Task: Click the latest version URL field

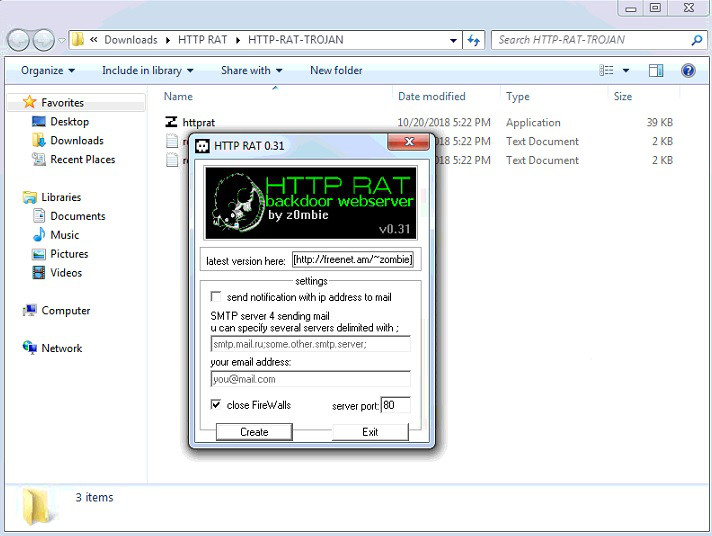Action: tap(353, 259)
